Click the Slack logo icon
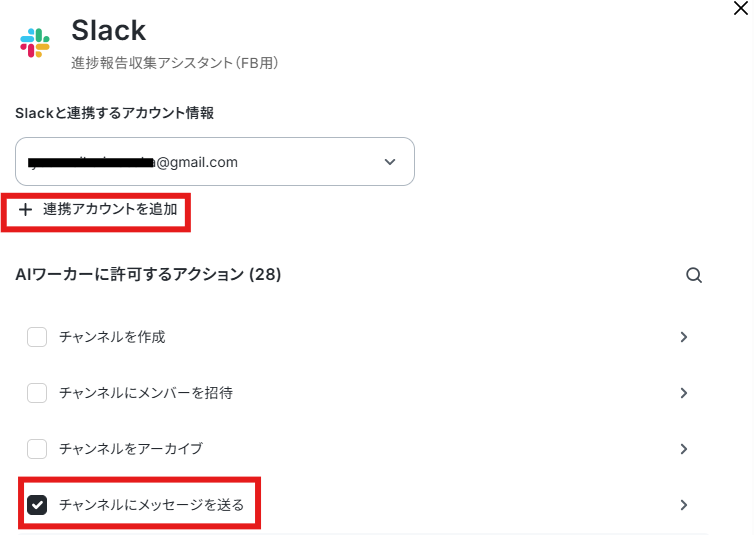 click(x=35, y=43)
